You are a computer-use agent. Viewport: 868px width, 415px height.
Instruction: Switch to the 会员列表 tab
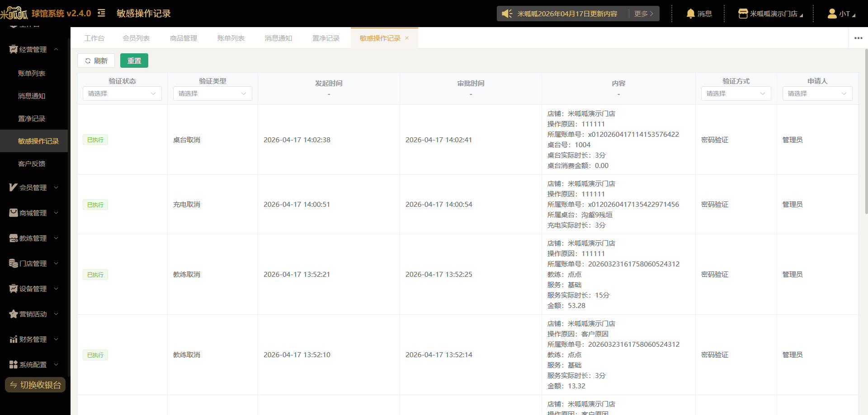click(x=136, y=38)
